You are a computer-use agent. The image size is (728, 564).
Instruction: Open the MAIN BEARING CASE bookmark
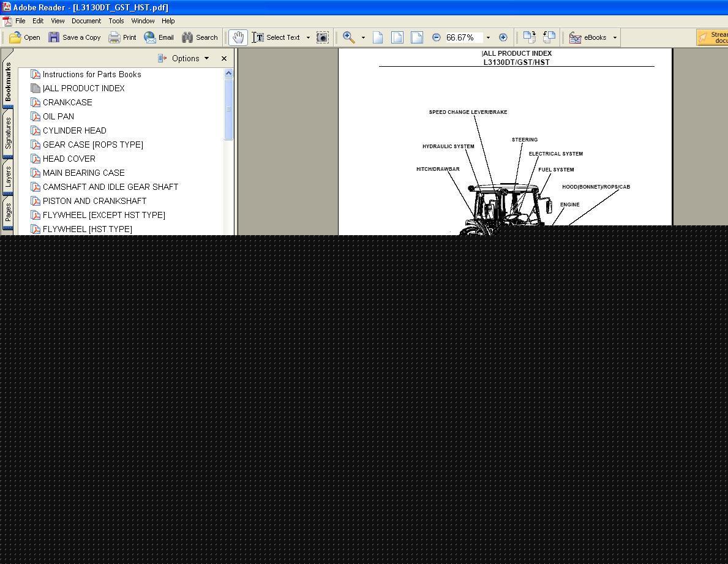click(x=83, y=173)
